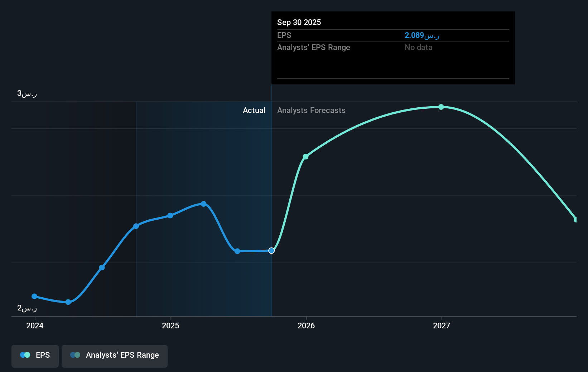Select the highlighted Sep 30 2025 data point
The height and width of the screenshot is (372, 588).
[271, 250]
